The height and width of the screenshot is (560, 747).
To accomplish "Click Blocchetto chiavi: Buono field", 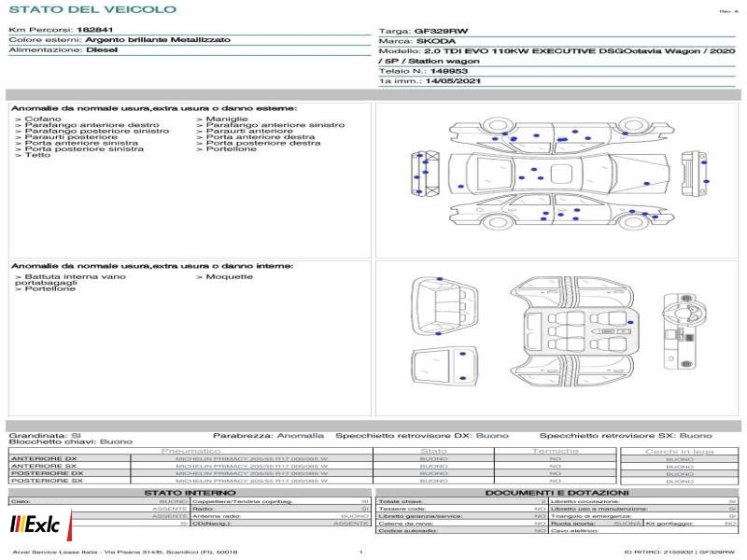I will [71, 441].
